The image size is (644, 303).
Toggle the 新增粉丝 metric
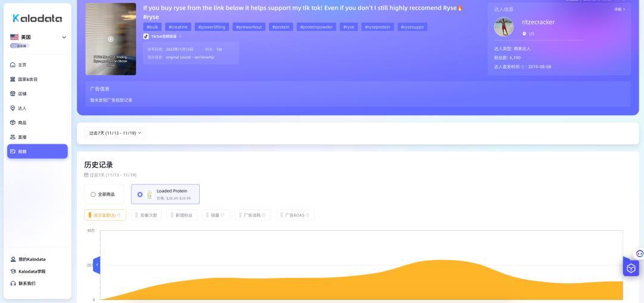(181, 215)
